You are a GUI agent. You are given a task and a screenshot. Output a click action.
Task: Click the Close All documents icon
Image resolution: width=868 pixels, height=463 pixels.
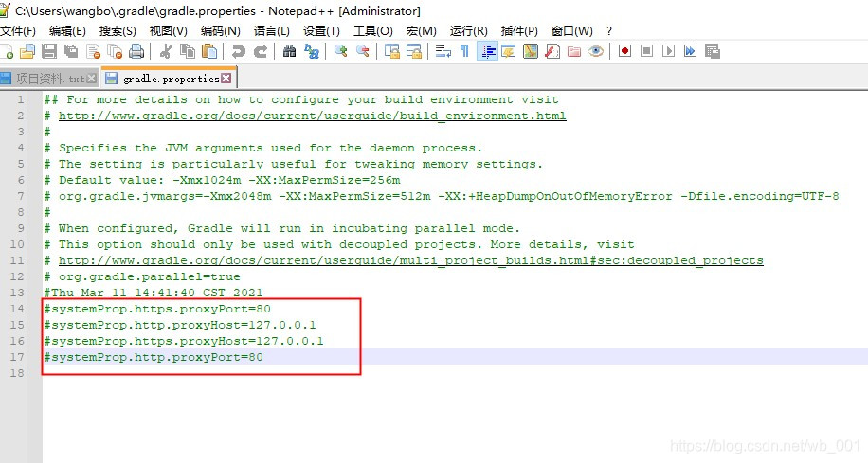click(x=115, y=51)
